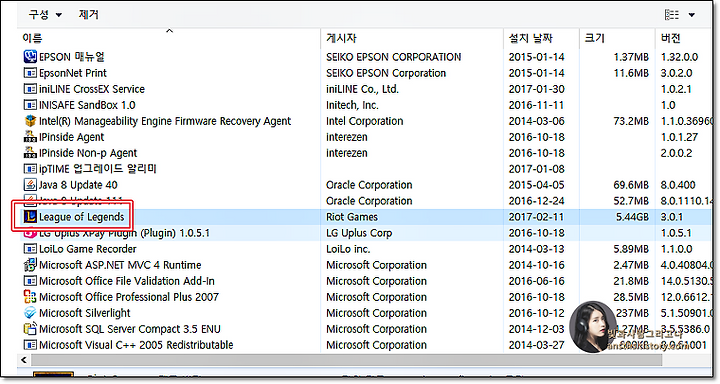The image size is (720, 384).
Task: Select EpsonNet Print name text
Action: click(73, 73)
